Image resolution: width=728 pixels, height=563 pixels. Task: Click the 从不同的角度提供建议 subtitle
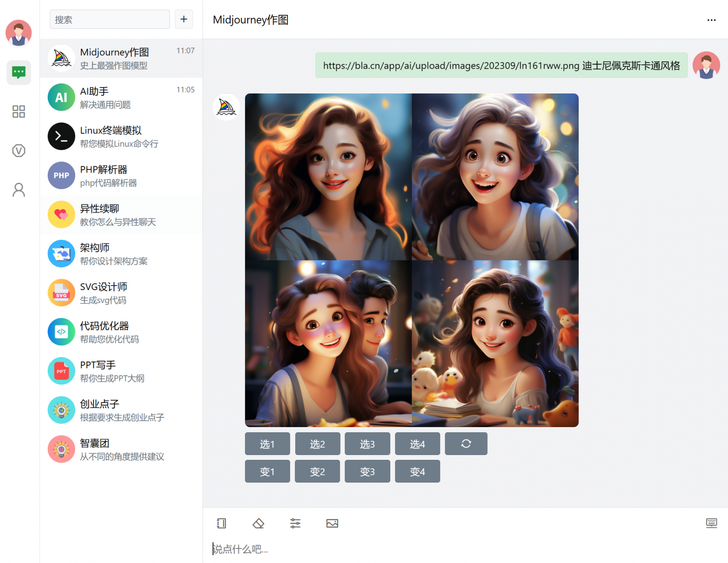point(122,457)
